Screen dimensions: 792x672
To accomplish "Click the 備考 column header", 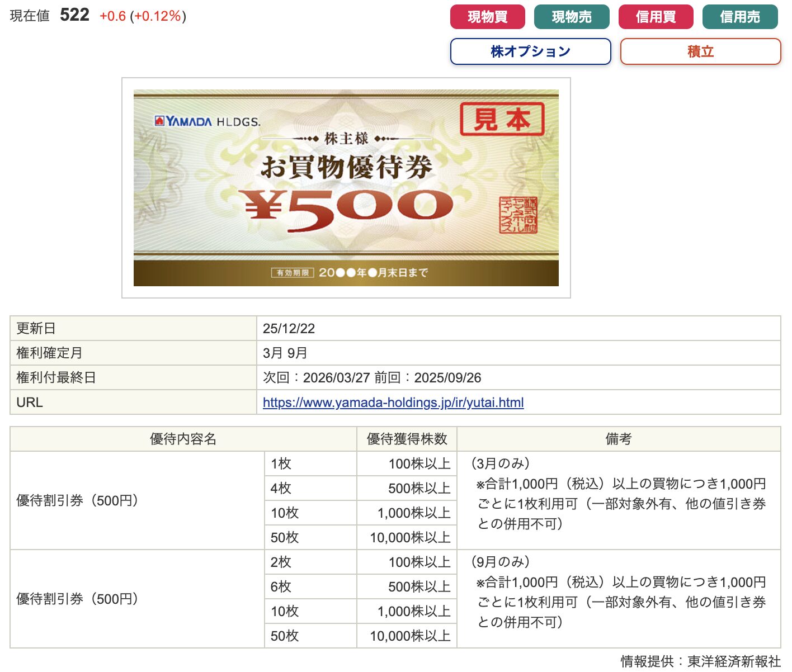I will (618, 439).
